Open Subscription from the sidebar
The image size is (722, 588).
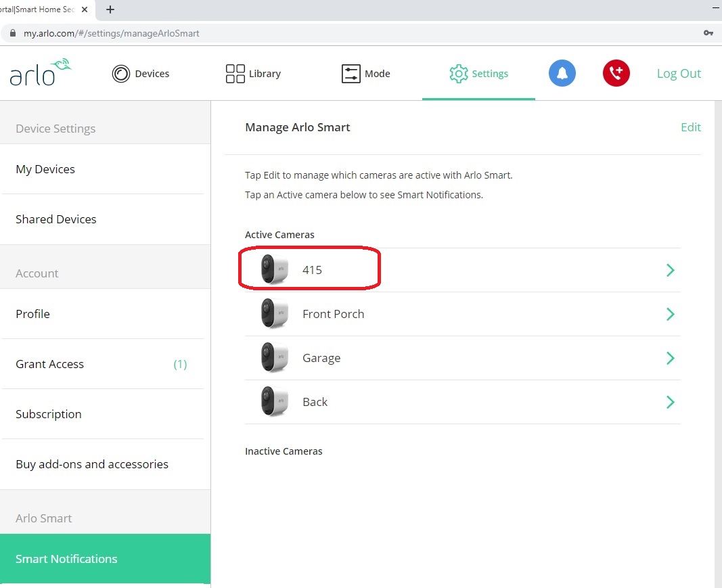coord(48,414)
